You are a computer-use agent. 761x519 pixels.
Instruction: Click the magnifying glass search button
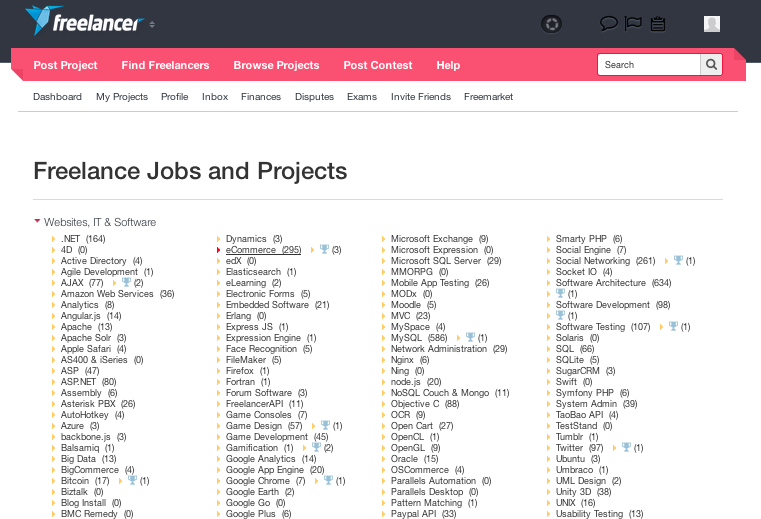pyautogui.click(x=711, y=65)
